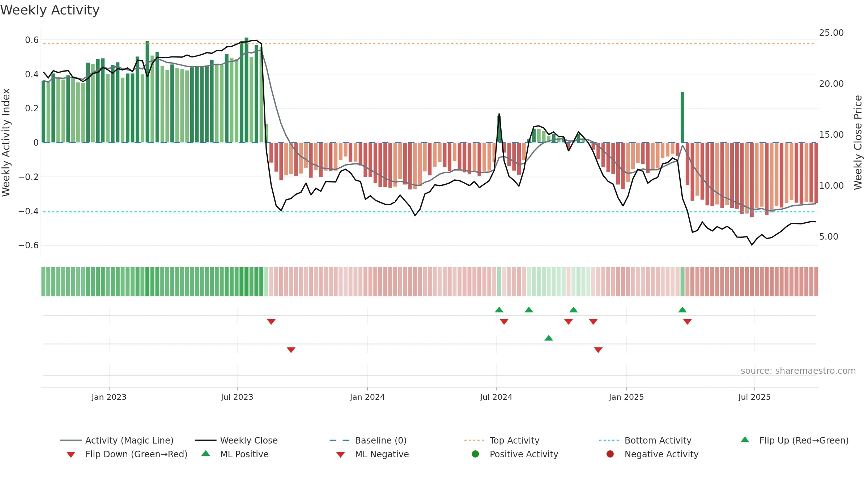Click the ML negative marker in Sep 2023
The height and width of the screenshot is (488, 868).
click(x=291, y=350)
